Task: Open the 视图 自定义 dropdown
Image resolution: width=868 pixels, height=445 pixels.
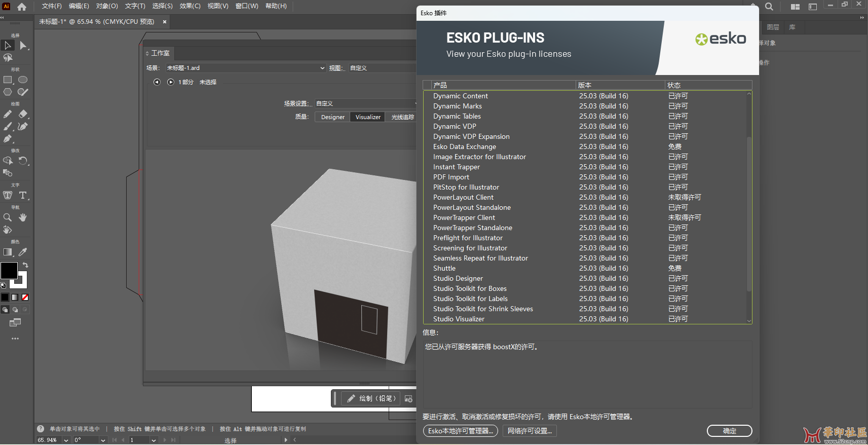Action: tap(383, 68)
